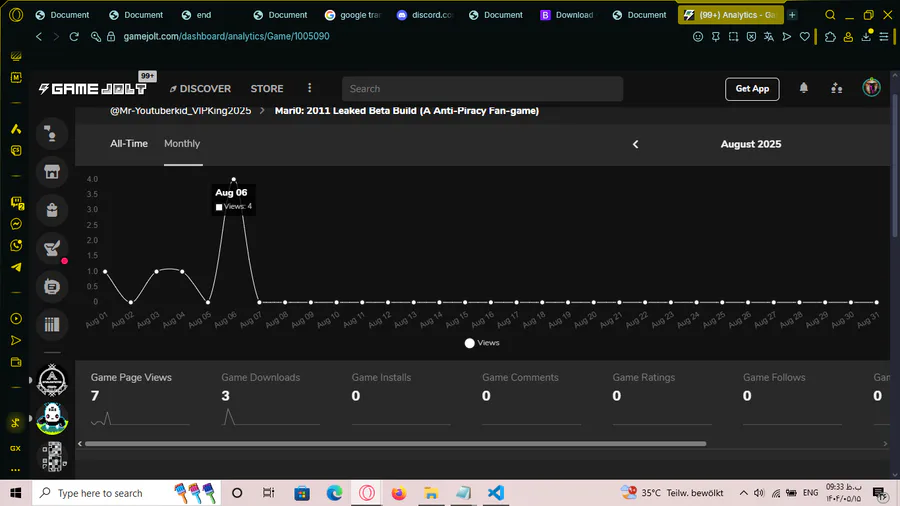Open the browser downloads icon
The height and width of the screenshot is (506, 900).
click(866, 37)
